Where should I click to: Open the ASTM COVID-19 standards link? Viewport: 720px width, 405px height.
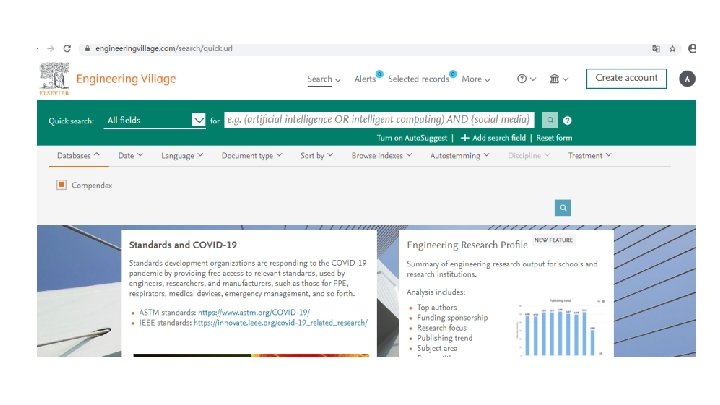point(254,312)
